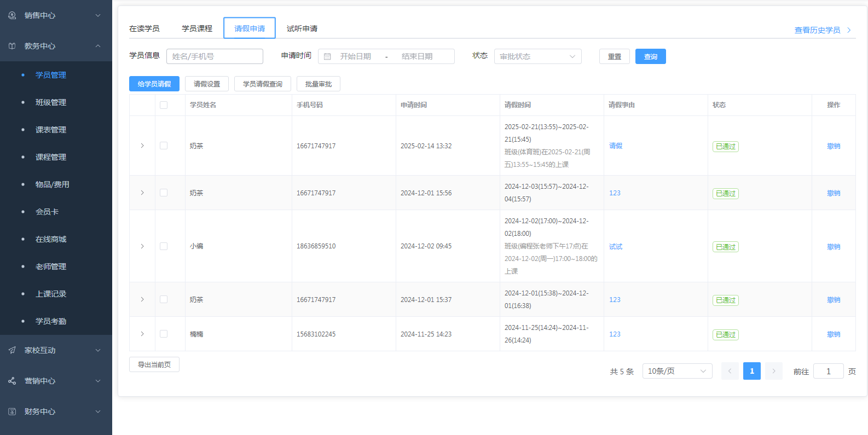Open the 审批状态 dropdown
868x435 pixels.
tap(537, 56)
